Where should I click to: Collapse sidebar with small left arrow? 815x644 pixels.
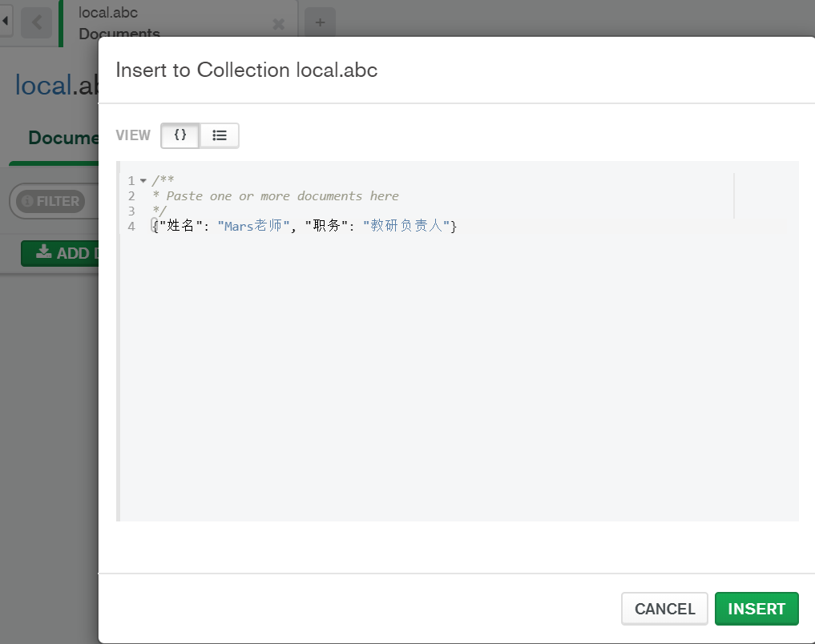point(5,22)
